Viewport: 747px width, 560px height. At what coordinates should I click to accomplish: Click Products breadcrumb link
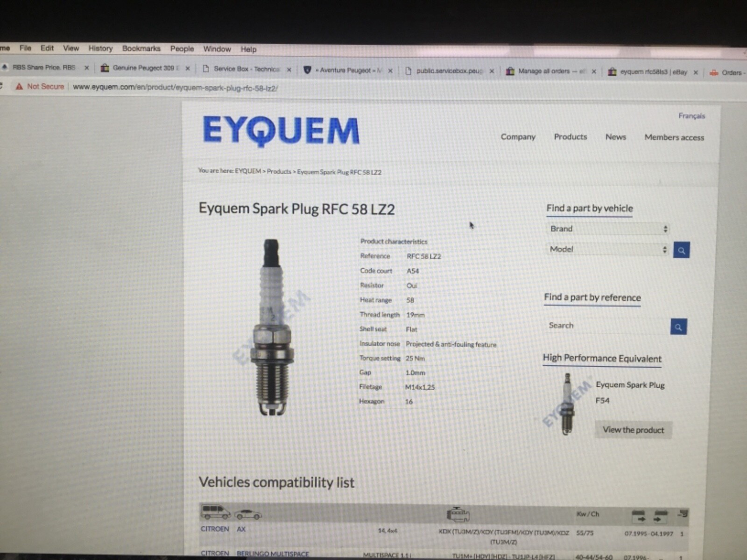279,171
